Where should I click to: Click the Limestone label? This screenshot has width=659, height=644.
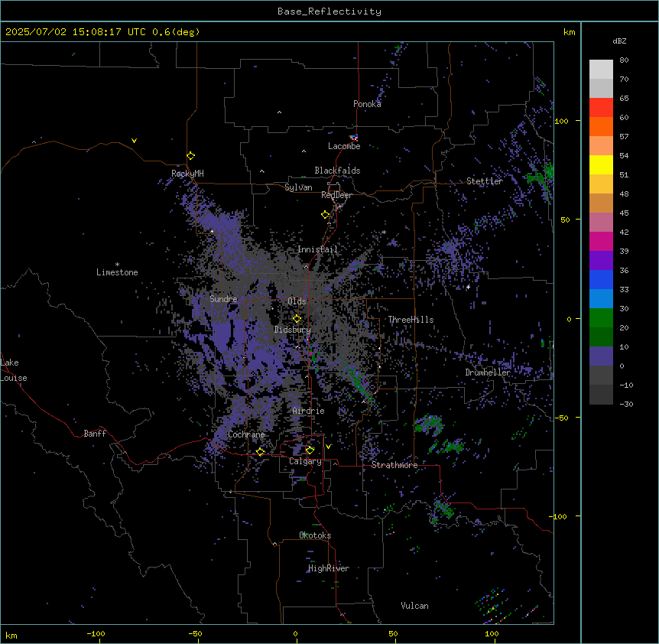pos(117,272)
